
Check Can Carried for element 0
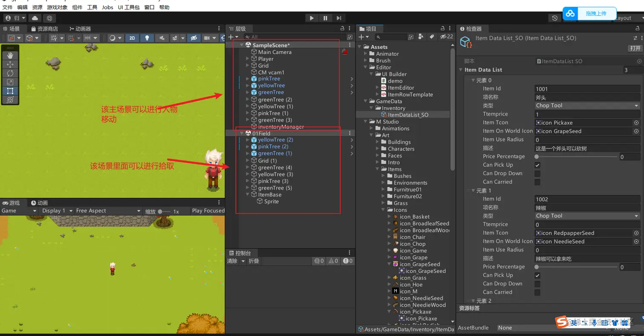pyautogui.click(x=538, y=182)
